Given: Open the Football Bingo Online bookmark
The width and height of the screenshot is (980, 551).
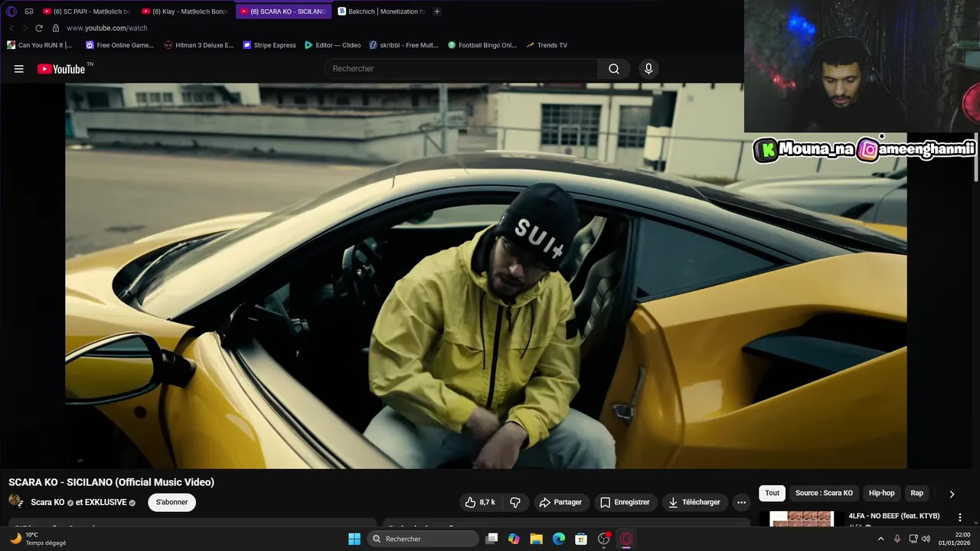Looking at the screenshot, I should pos(482,45).
